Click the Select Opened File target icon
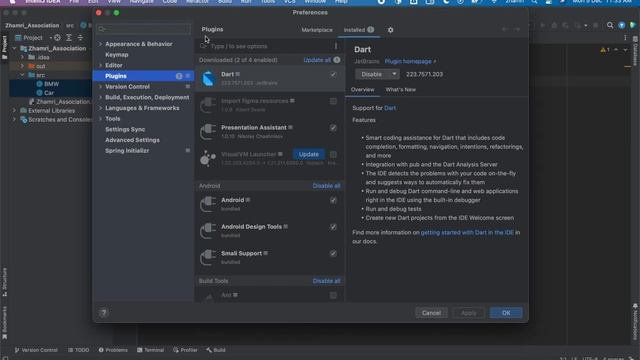Viewport: 640px width, 360px height. (58, 38)
